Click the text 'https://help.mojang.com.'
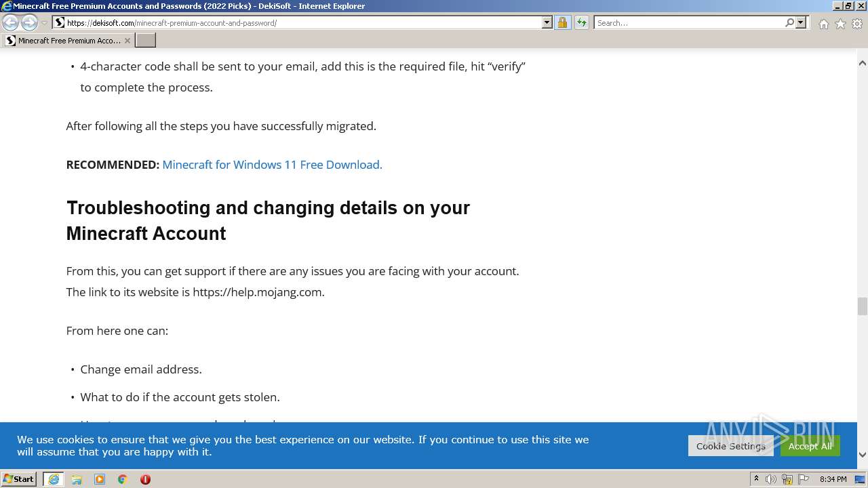The image size is (868, 488). click(x=258, y=292)
